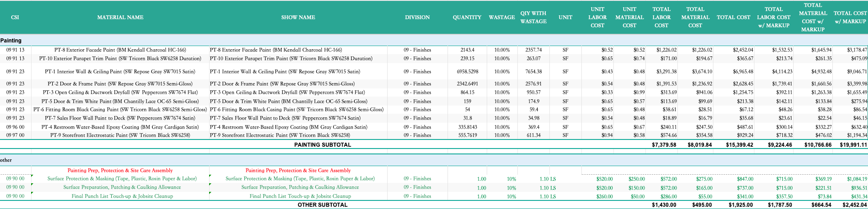Image resolution: width=868 pixels, height=209 pixels.
Task: Select painting subtotal labor cost $7,379.58
Action: (664, 145)
